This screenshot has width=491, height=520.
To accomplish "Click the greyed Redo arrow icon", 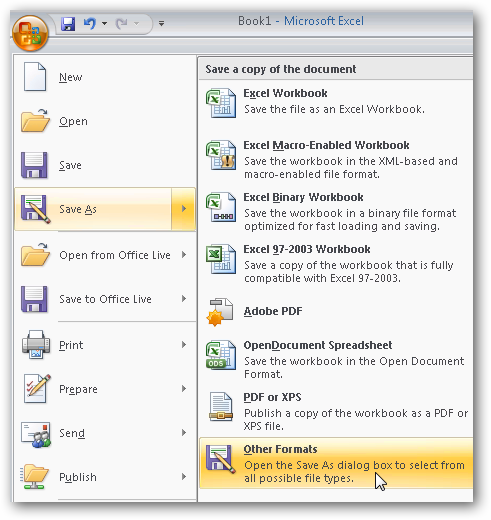I will (121, 24).
